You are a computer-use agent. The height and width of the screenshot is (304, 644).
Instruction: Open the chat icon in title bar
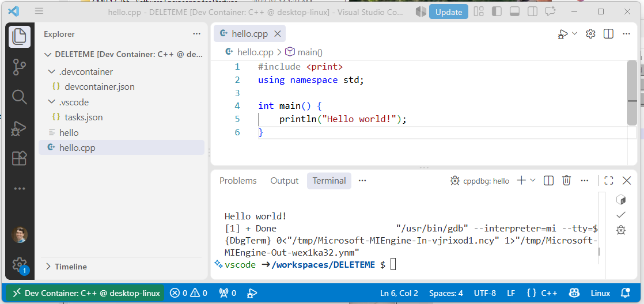click(x=550, y=12)
